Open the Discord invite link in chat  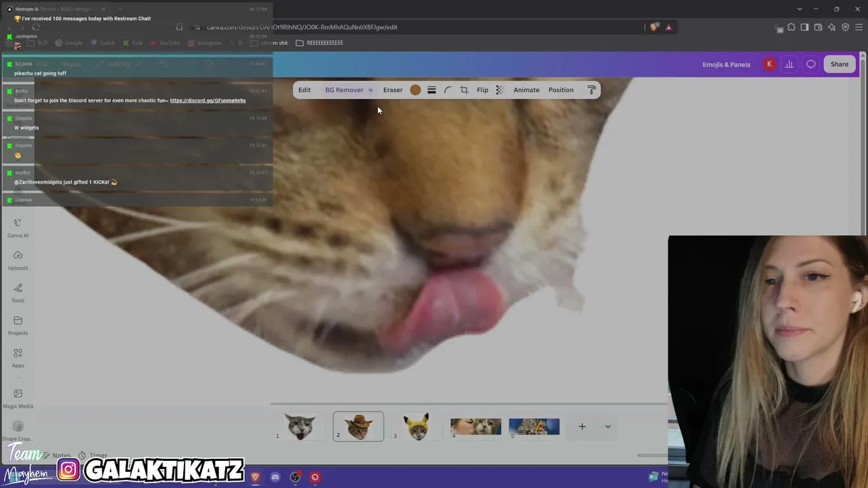click(208, 100)
